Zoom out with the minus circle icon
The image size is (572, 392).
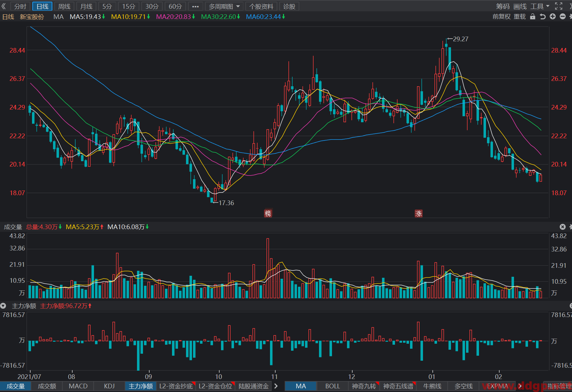pyautogui.click(x=563, y=17)
